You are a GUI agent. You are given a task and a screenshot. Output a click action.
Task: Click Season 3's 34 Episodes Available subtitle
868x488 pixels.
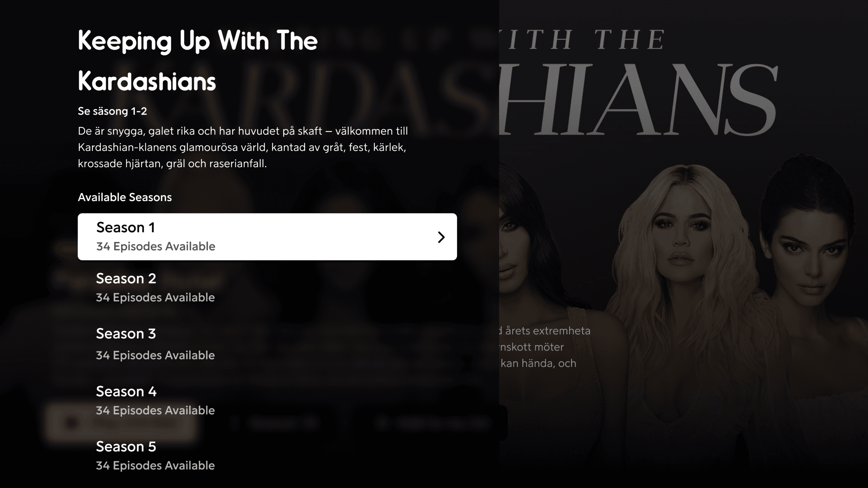click(x=155, y=355)
